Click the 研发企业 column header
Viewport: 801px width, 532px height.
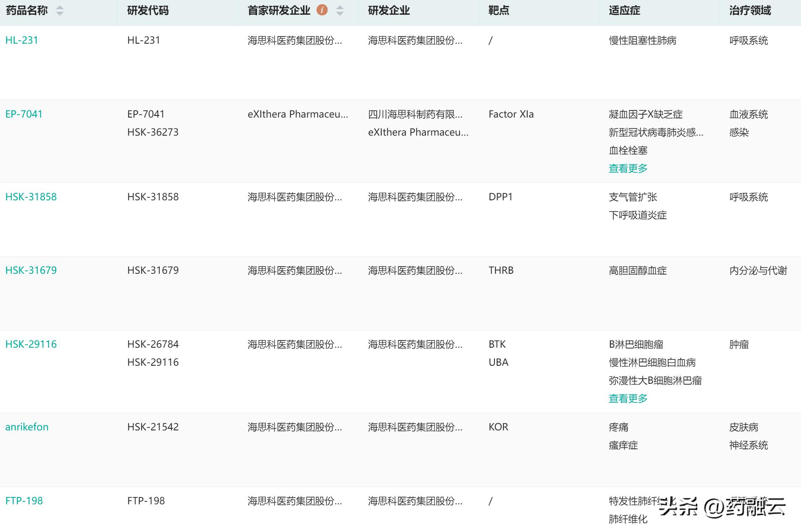tap(381, 10)
